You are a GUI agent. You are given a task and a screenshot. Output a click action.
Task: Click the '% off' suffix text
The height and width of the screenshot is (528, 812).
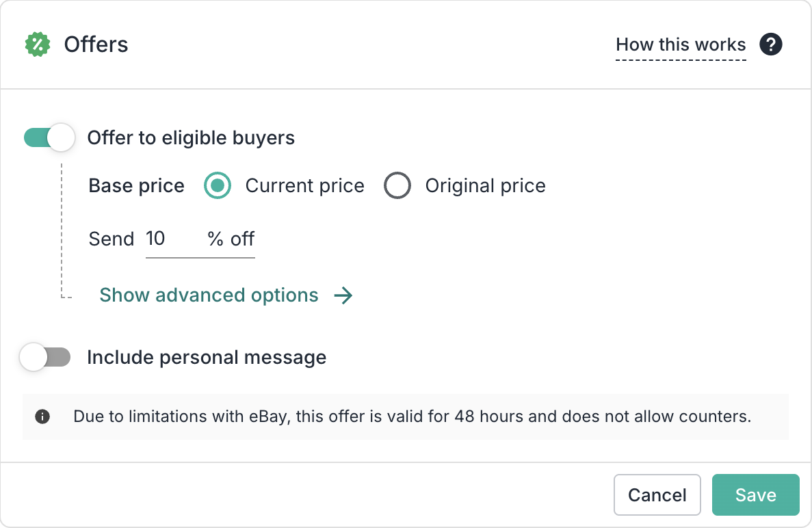click(231, 239)
